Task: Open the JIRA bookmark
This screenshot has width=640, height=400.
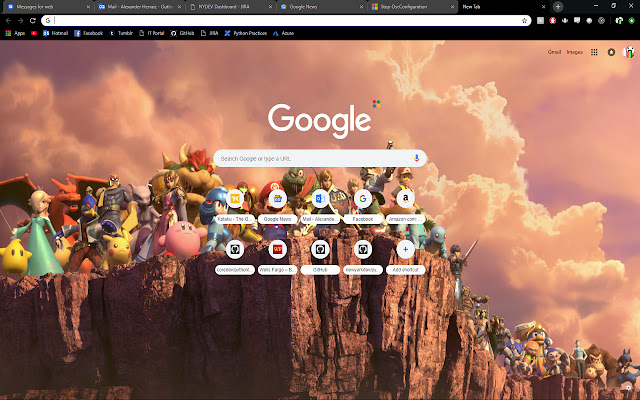Action: 209,33
